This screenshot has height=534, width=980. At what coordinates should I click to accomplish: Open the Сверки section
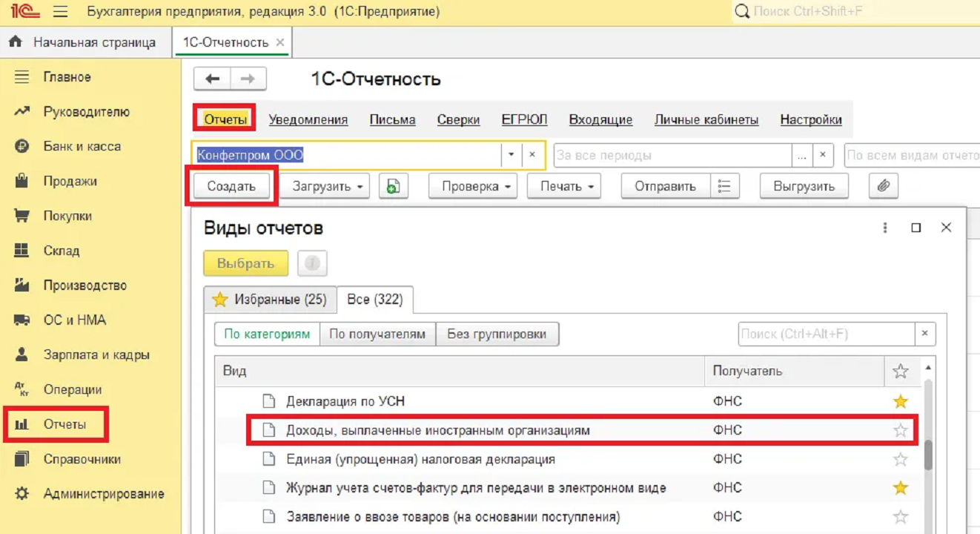pos(458,119)
